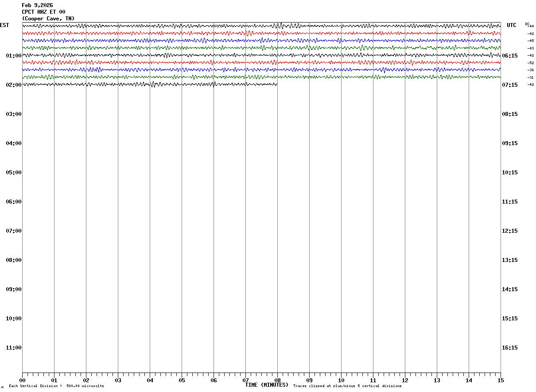Select minute tick label 11
The width and height of the screenshot is (536, 392).
coord(373,380)
